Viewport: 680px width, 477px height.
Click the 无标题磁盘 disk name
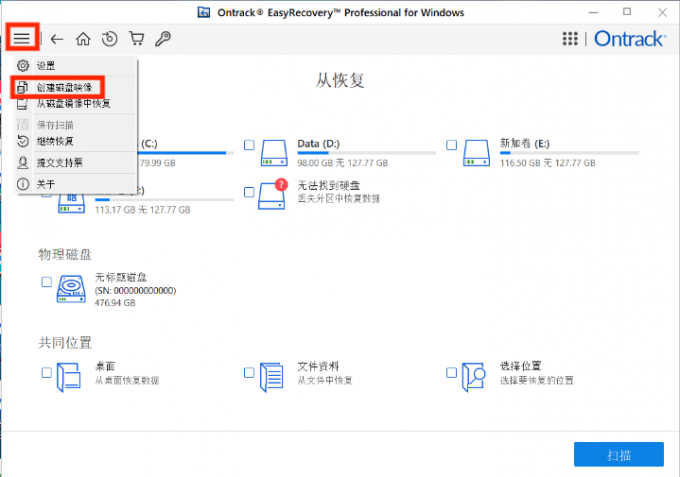click(x=121, y=277)
